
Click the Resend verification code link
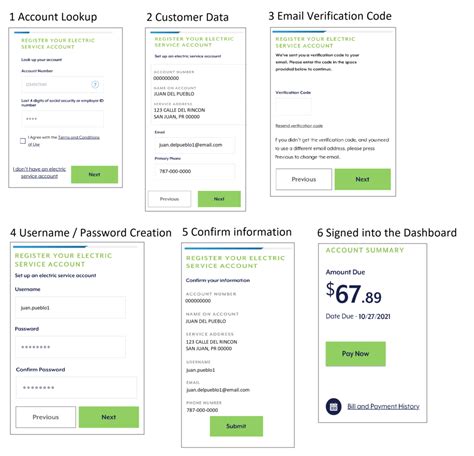(x=299, y=126)
